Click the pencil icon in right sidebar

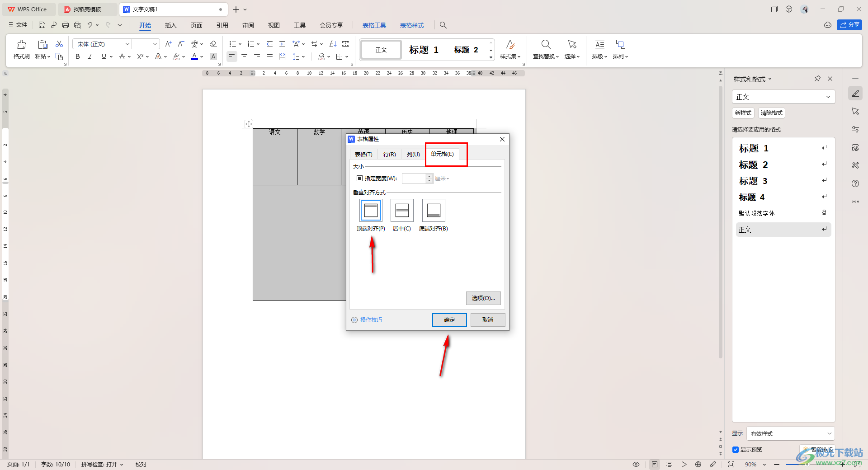[x=855, y=94]
